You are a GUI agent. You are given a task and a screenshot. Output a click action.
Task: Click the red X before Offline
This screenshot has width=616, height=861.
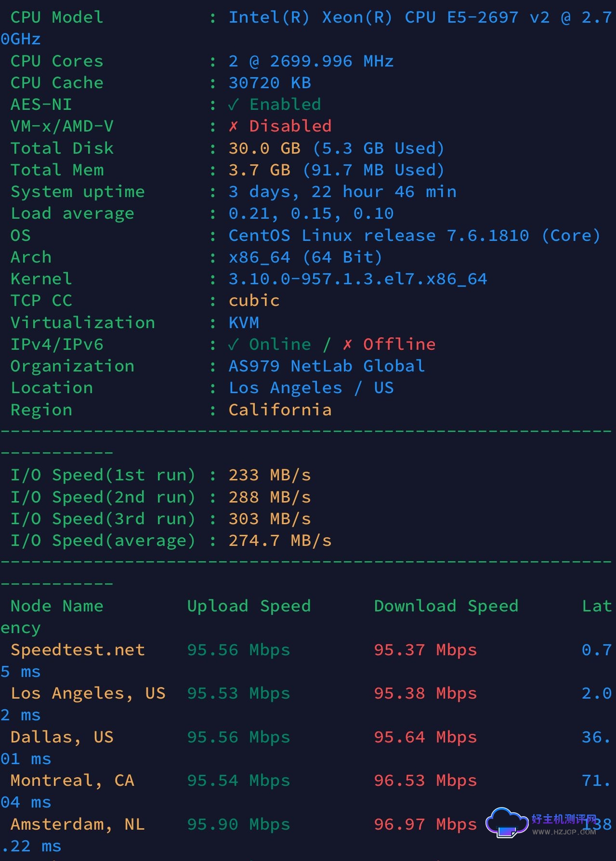347,344
